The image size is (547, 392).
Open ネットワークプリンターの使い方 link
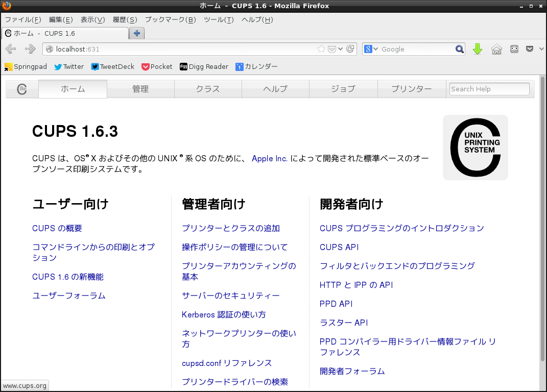pyautogui.click(x=239, y=338)
